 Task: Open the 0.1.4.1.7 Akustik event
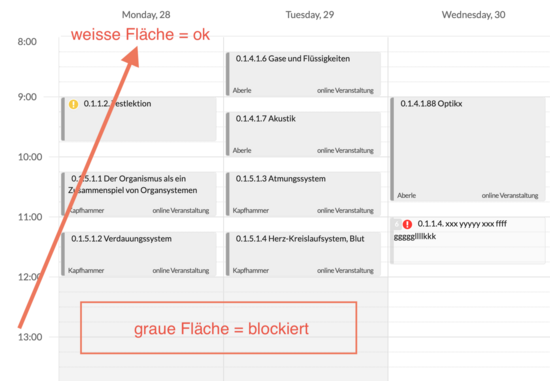303,134
